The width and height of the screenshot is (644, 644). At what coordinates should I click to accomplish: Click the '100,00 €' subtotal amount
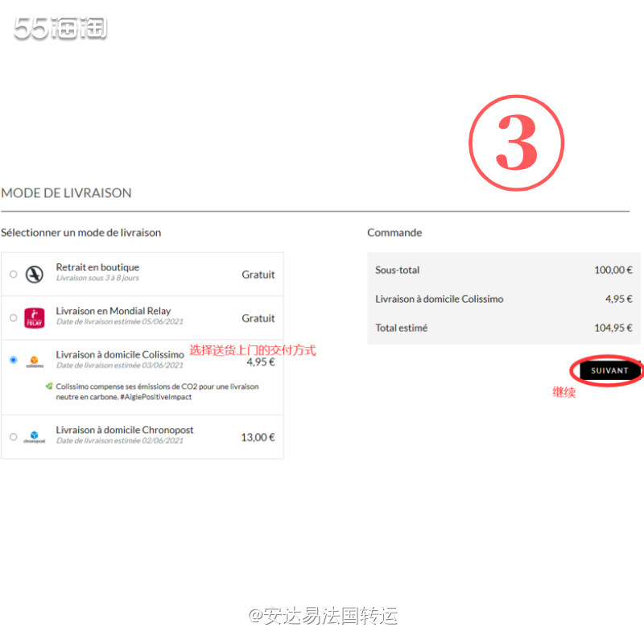[x=613, y=270]
